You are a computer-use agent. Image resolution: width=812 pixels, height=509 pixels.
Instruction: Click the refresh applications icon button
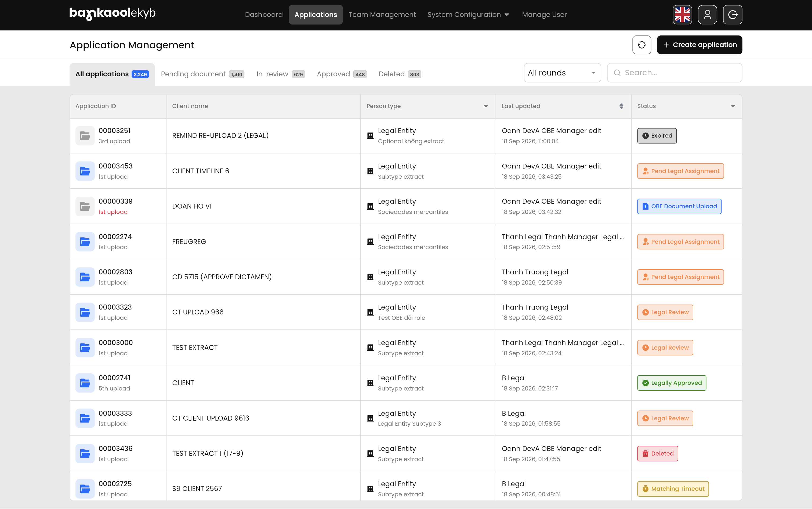[x=642, y=45]
